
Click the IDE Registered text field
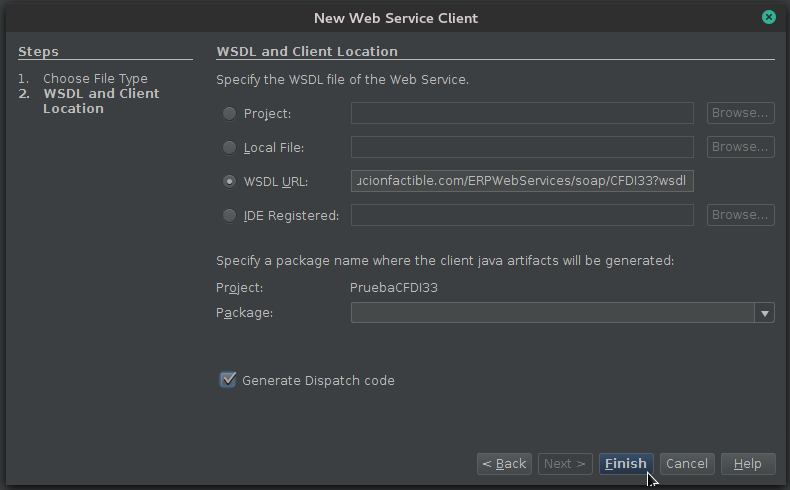[522, 215]
